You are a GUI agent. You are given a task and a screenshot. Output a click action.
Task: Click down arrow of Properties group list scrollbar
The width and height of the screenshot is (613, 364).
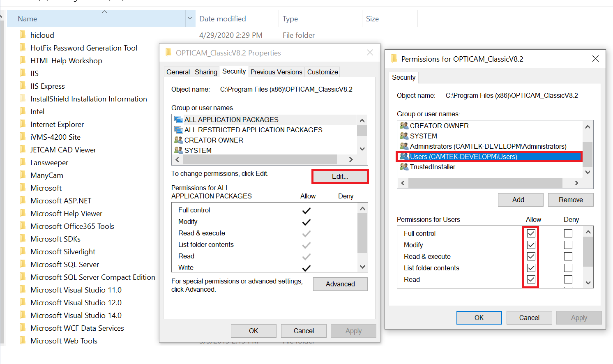coord(362,149)
